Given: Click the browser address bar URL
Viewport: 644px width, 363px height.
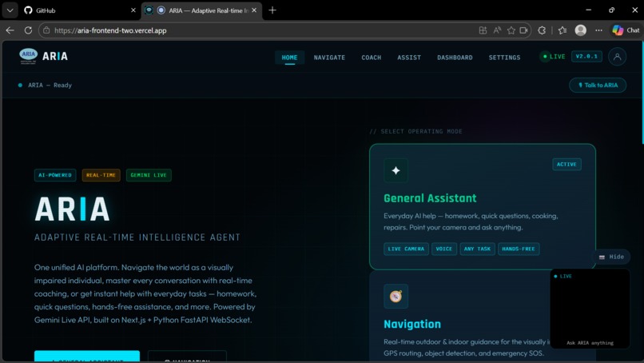Looking at the screenshot, I should click(110, 30).
